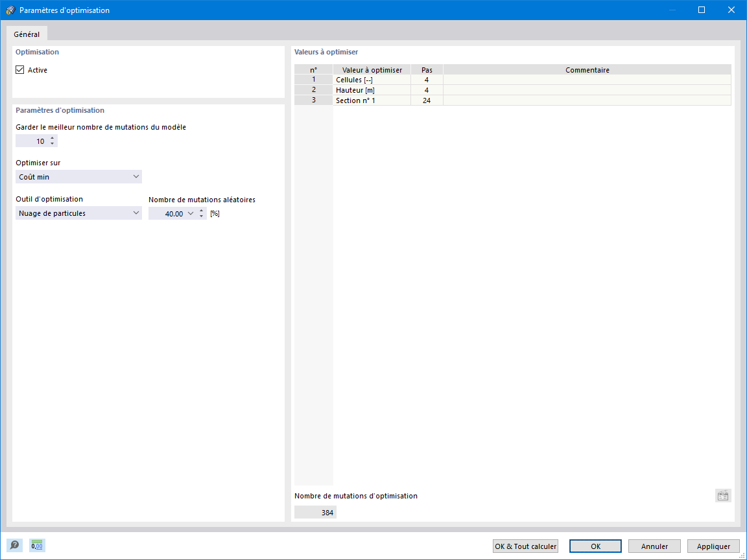Open the units and decimals settings icon
The image size is (747, 560).
click(x=37, y=545)
